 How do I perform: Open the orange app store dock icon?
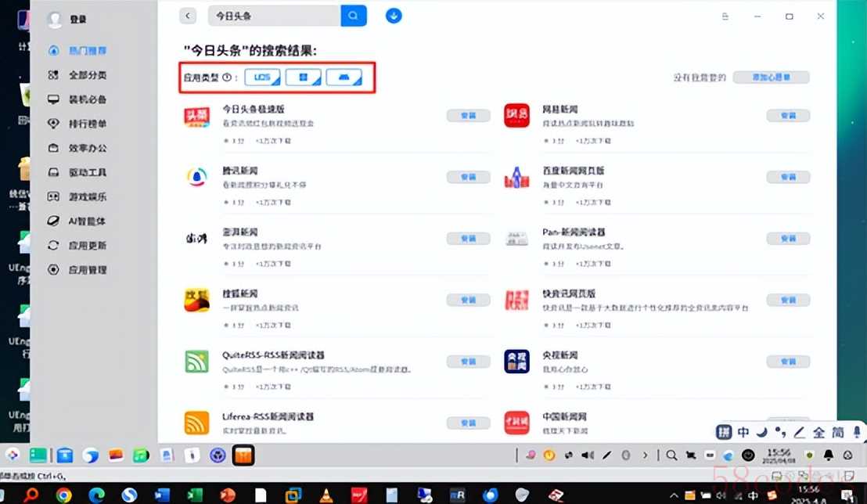click(243, 455)
